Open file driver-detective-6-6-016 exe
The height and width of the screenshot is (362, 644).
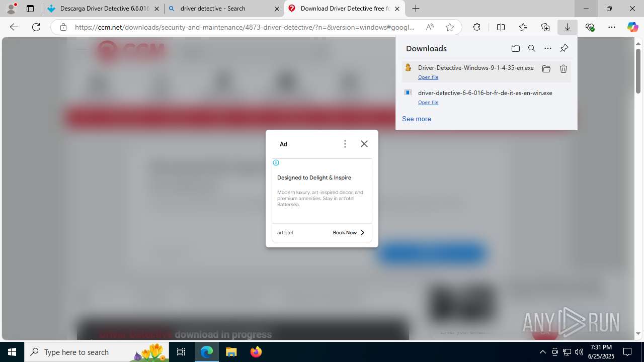428,103
